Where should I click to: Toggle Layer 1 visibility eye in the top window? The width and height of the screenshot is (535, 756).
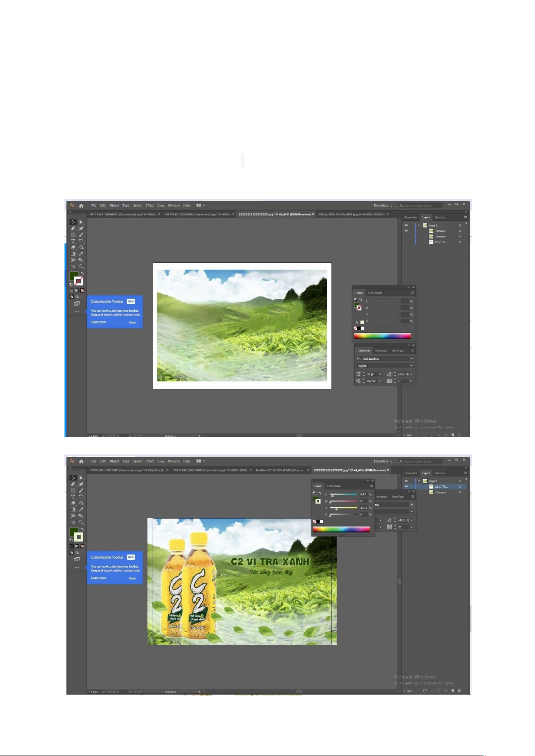(406, 225)
